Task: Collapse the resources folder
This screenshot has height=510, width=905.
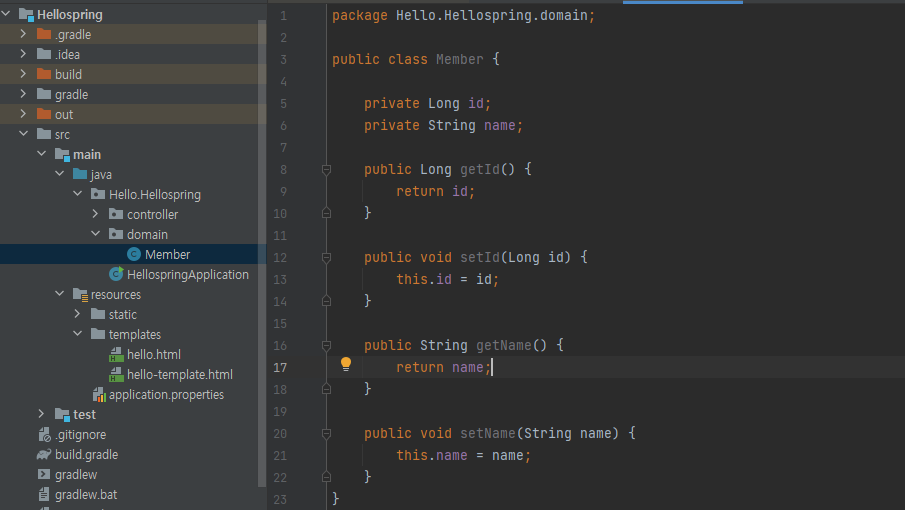Action: (59, 294)
